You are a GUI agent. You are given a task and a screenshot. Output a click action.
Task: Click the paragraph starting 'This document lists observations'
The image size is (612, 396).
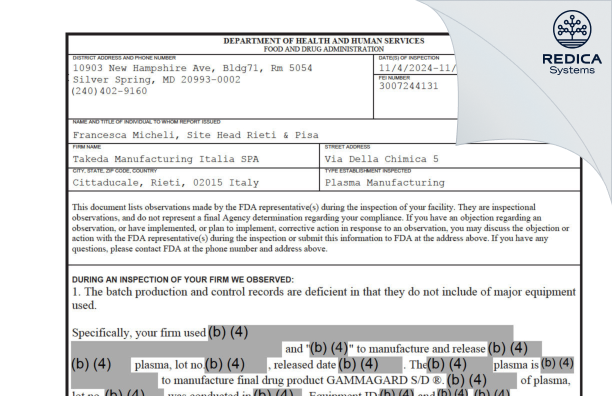click(x=320, y=228)
